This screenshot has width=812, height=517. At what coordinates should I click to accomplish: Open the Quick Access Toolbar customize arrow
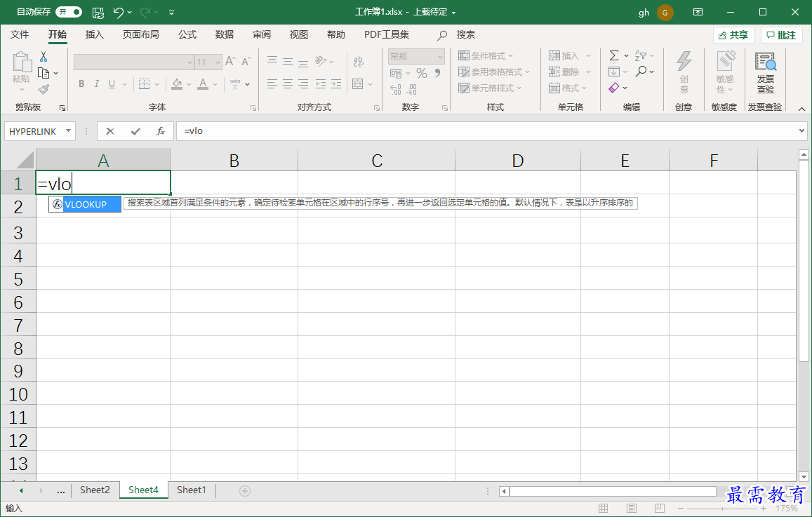point(171,13)
